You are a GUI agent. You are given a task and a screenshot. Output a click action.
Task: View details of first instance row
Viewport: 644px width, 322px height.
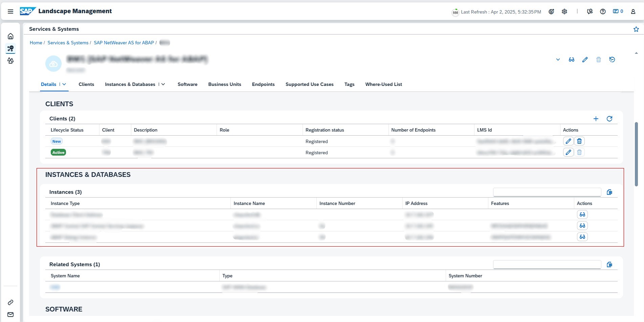pos(582,214)
